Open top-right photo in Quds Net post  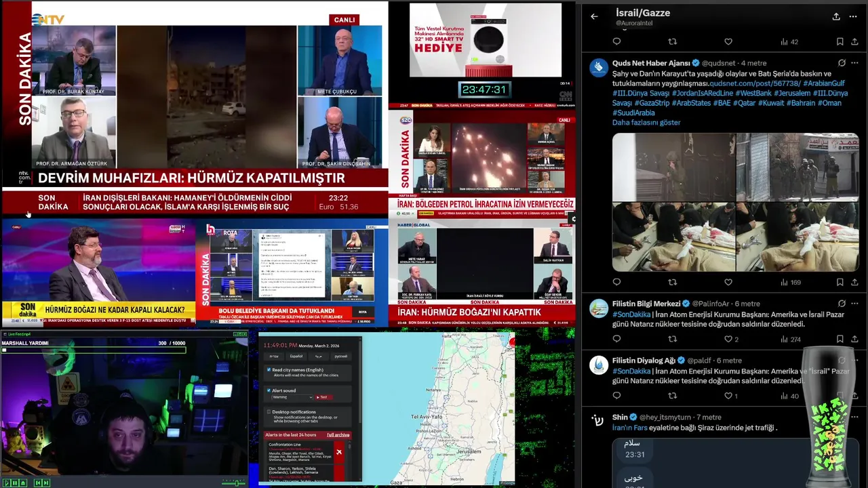pos(797,167)
